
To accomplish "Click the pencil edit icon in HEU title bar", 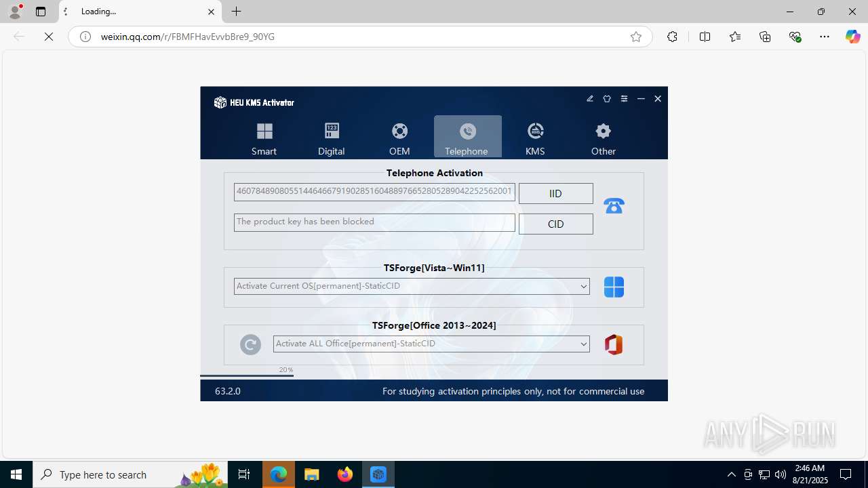I will coord(590,99).
